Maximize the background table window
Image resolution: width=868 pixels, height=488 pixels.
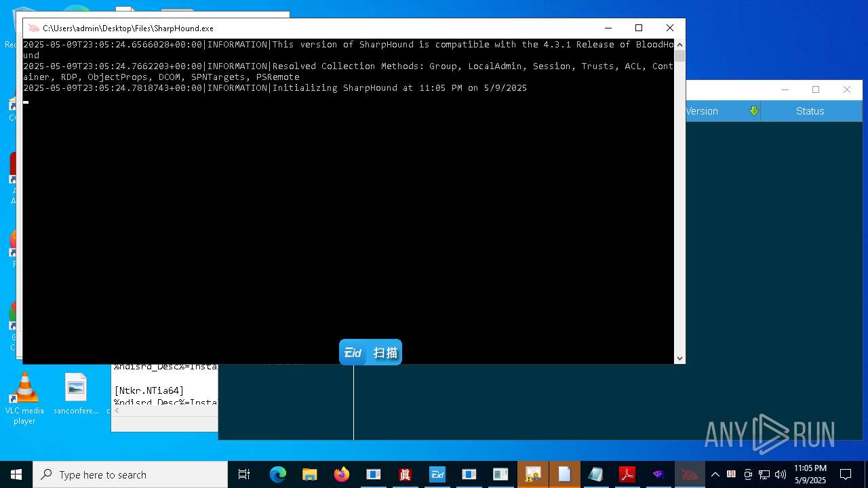pyautogui.click(x=816, y=89)
